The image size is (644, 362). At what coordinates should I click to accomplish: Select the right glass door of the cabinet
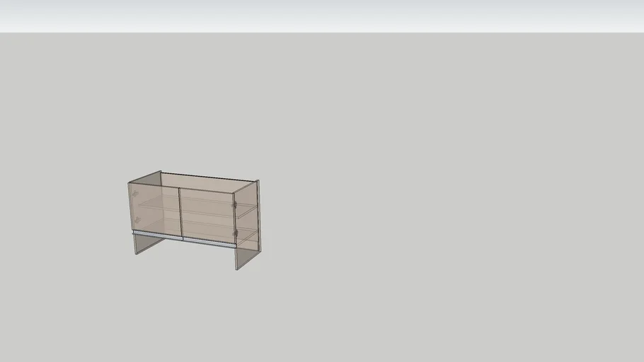207,216
